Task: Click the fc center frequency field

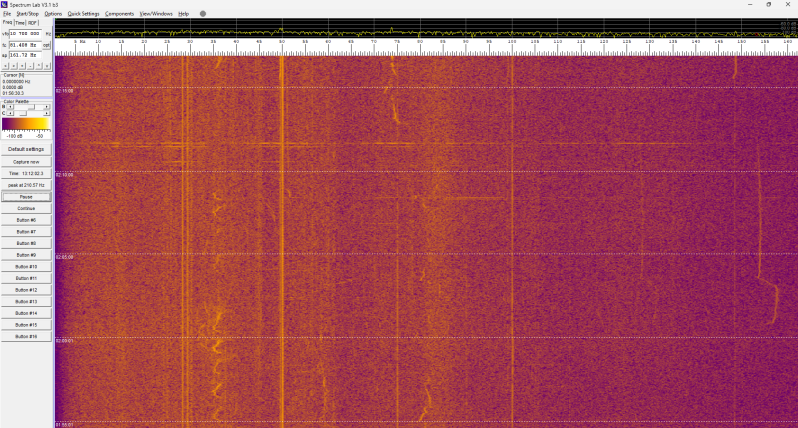Action: point(25,45)
